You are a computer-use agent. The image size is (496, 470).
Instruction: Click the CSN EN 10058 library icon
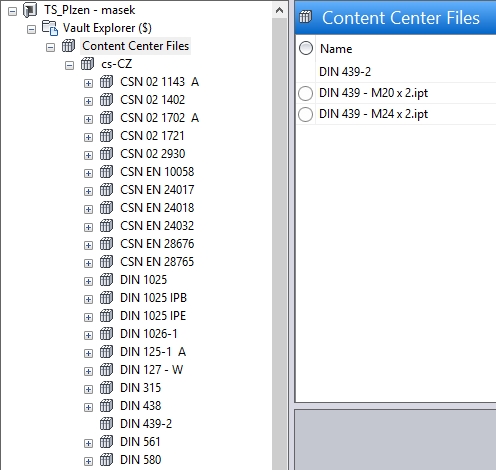click(106, 172)
